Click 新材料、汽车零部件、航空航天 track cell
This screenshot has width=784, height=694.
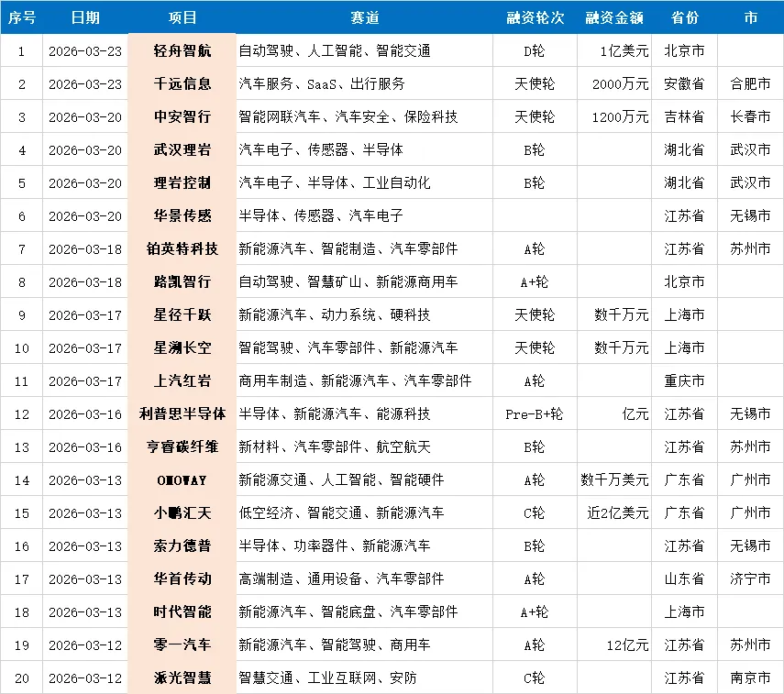[365, 446]
